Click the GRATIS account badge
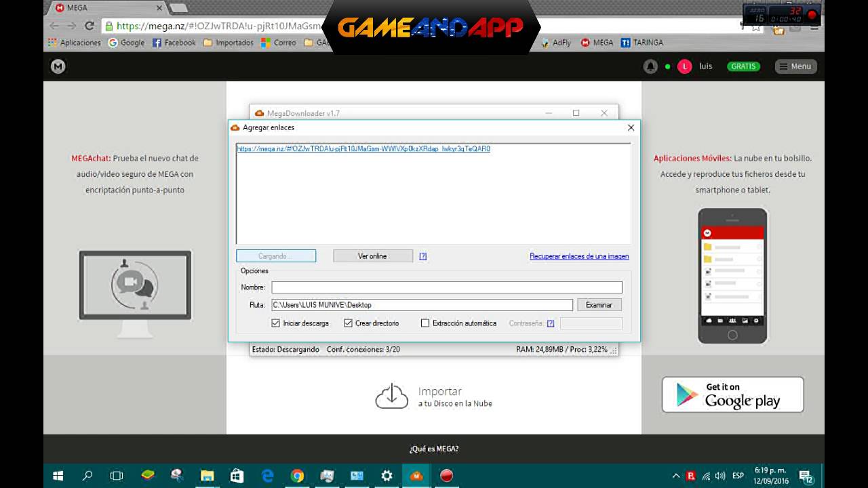This screenshot has width=868, height=488. [743, 66]
